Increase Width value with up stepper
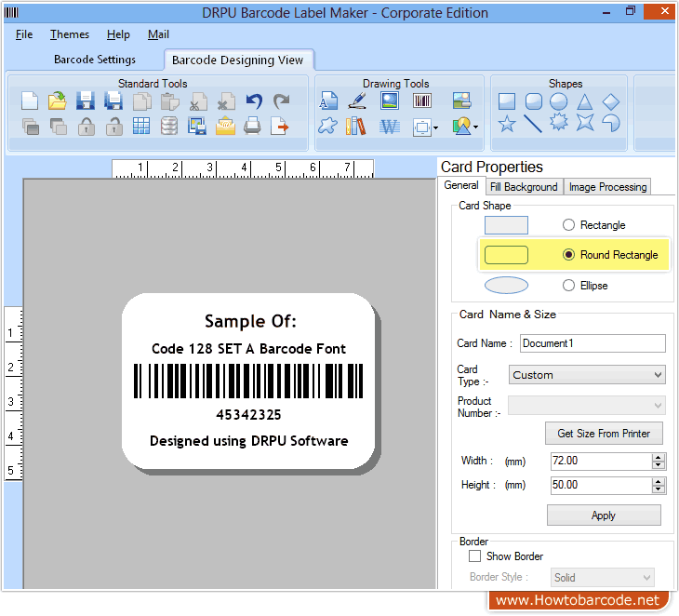Screen dimensions: 679x616 coord(659,458)
